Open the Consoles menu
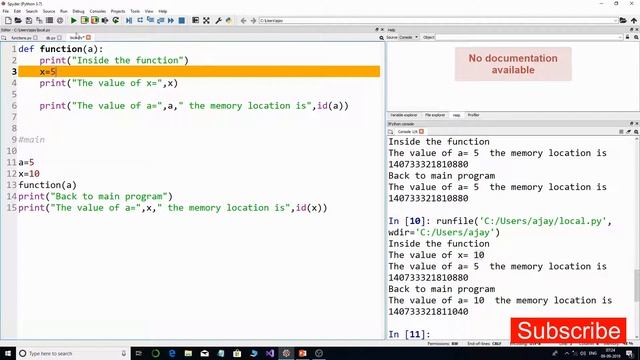This screenshot has height=360, width=640. click(x=98, y=11)
